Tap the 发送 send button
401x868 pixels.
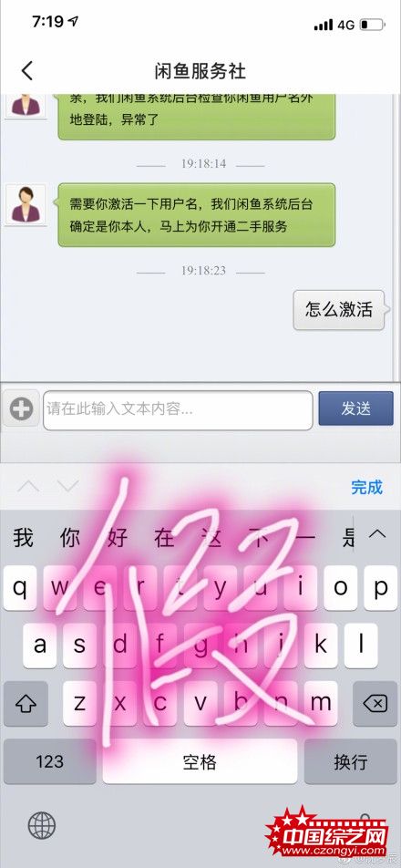coord(355,408)
